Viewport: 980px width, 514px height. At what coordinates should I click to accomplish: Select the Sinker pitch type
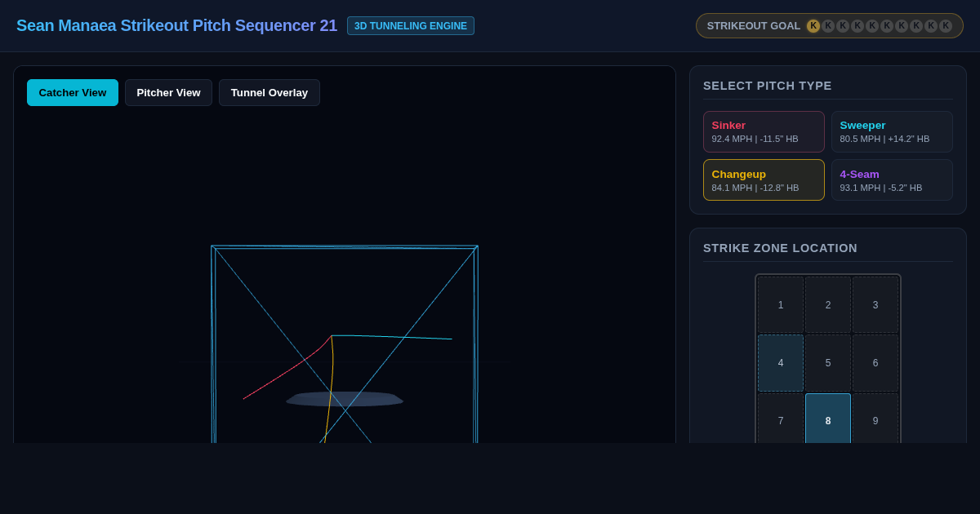point(764,131)
